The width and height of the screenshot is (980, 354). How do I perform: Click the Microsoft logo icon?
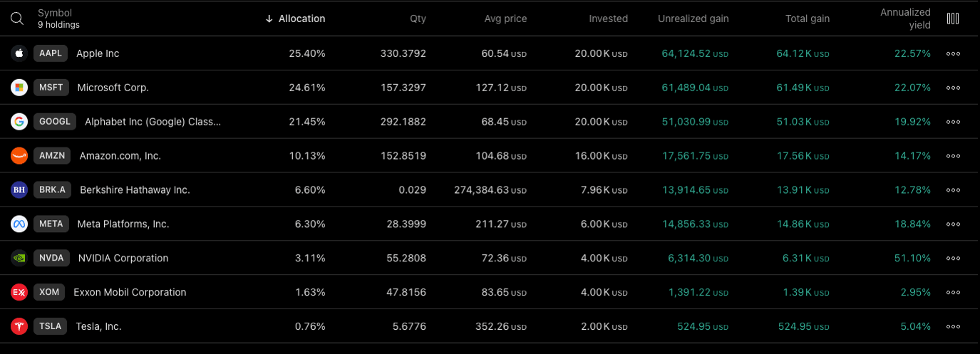(19, 88)
